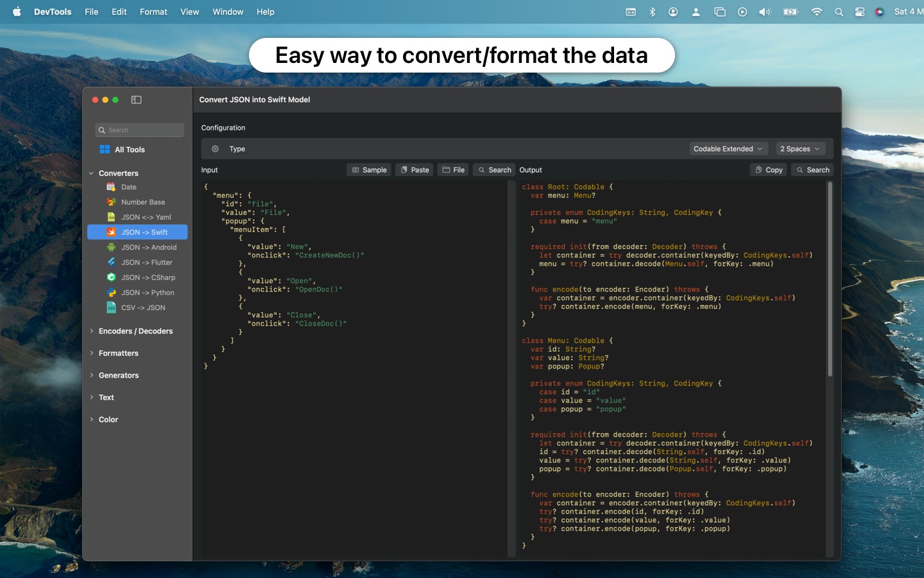
Task: Open the Edit menu
Action: [x=119, y=12]
